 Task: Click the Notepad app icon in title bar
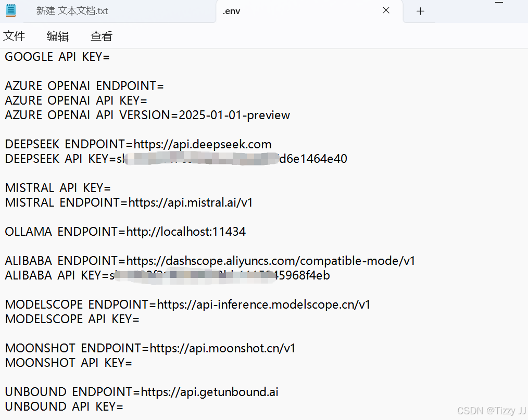[11, 10]
